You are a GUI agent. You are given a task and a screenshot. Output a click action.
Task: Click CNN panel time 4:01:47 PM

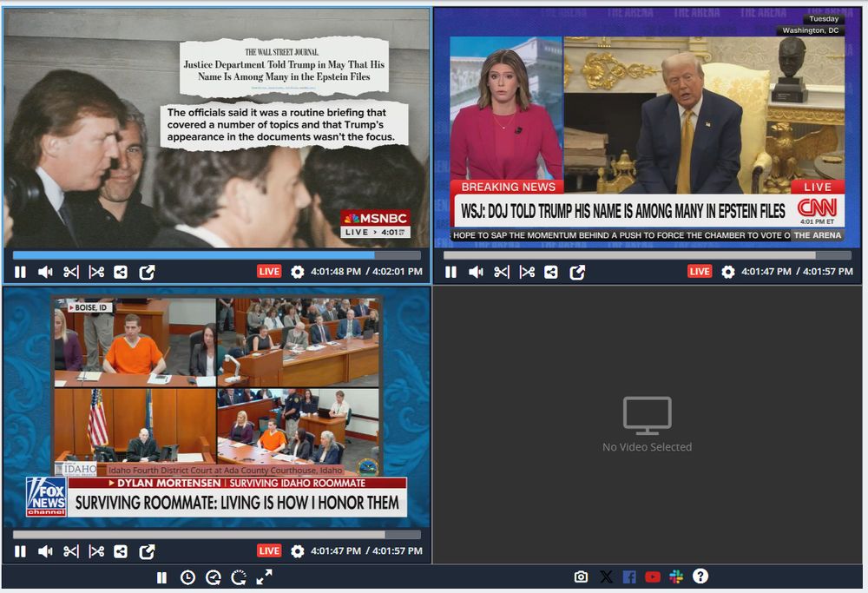click(766, 272)
